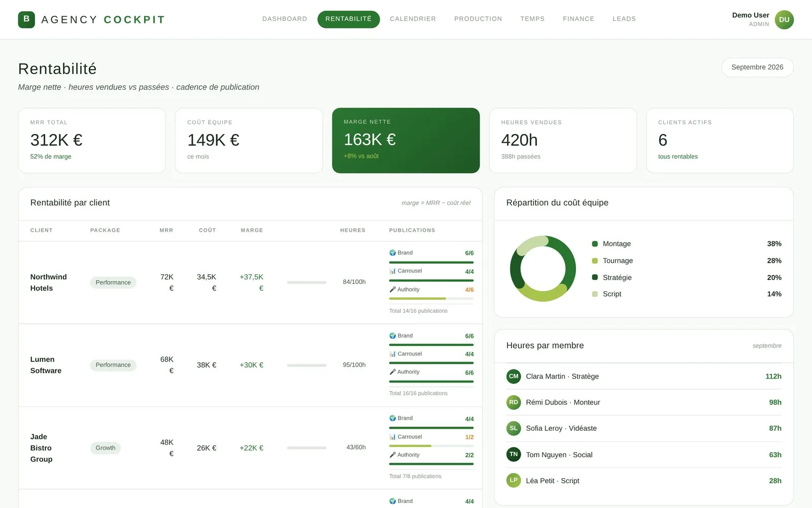This screenshot has width=812, height=508.
Task: Click Stratégie legend color swatch
Action: pos(595,277)
